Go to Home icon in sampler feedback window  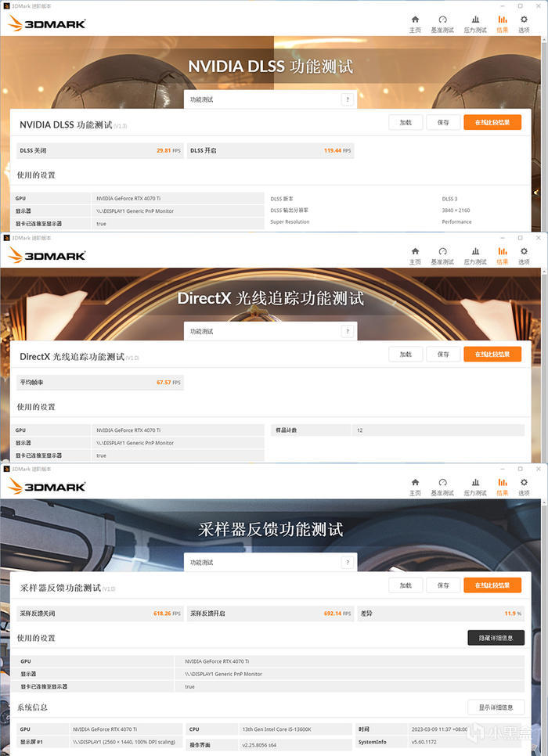click(415, 487)
